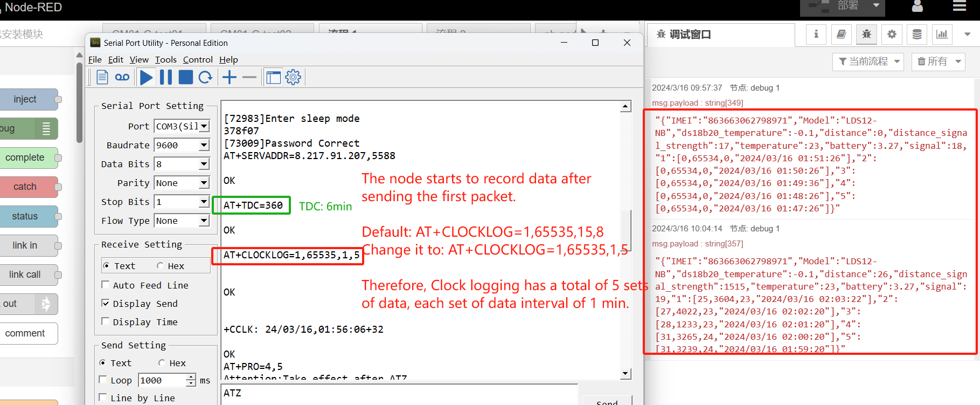Select the complete palette node
Screen dimensions: 980x405
tap(29, 157)
